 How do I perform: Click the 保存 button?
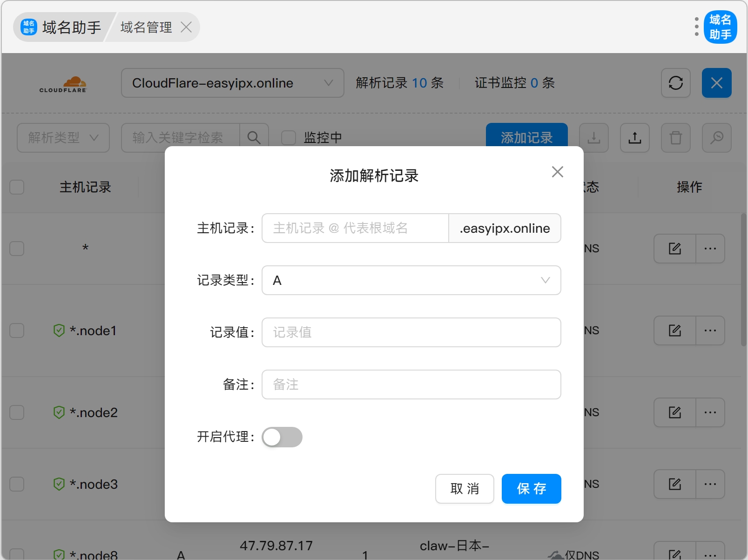click(x=531, y=489)
